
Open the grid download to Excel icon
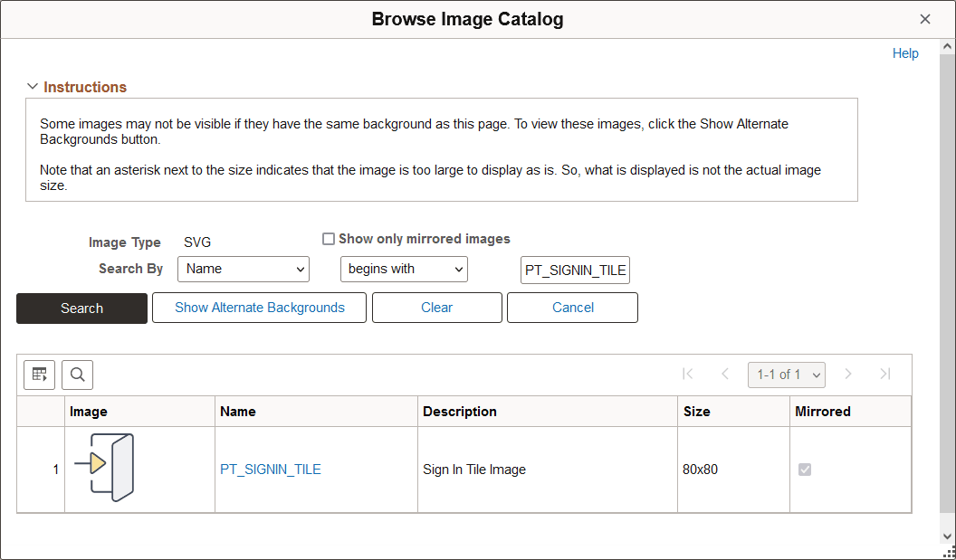pos(39,374)
